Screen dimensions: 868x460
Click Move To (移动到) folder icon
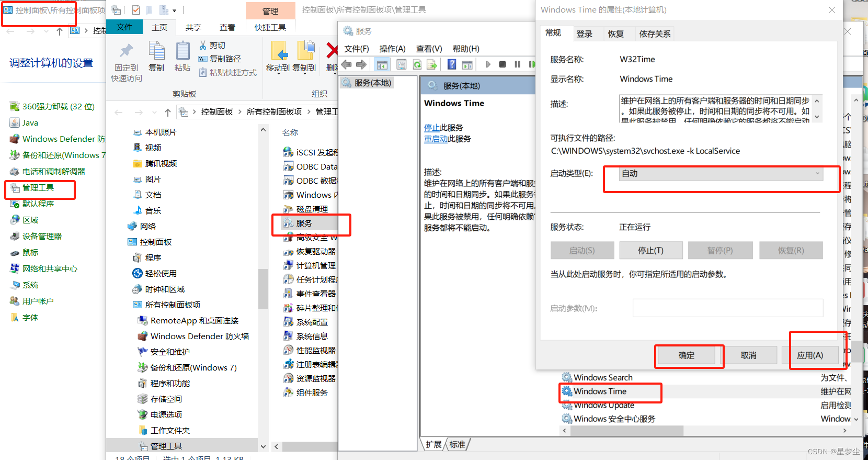pos(278,51)
